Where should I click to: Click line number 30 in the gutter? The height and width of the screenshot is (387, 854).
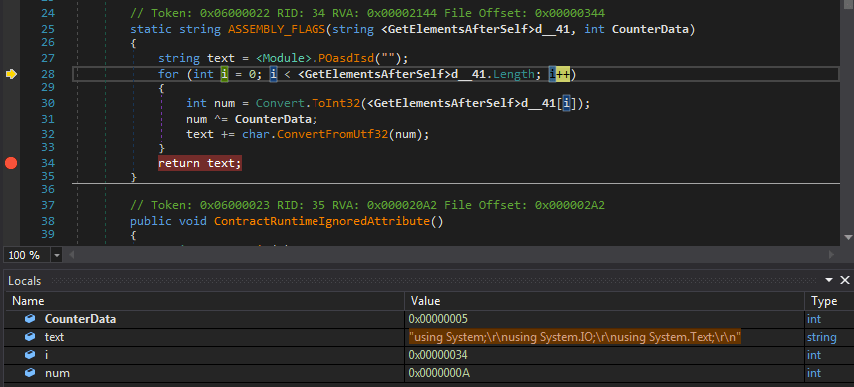[x=48, y=103]
